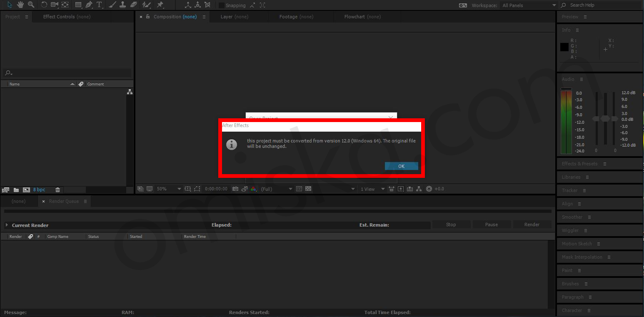Viewport: 644px width, 317px height.
Task: Click the 8 bpc color depth button
Action: (39, 190)
